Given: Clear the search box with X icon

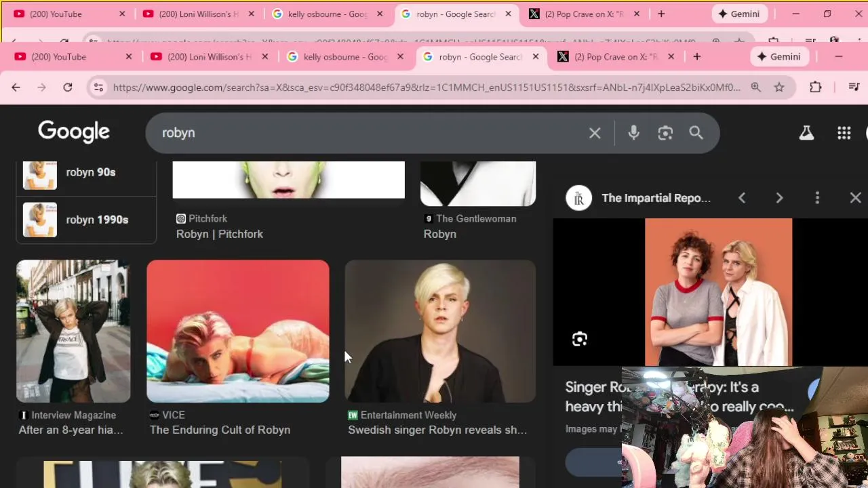Looking at the screenshot, I should click(595, 133).
